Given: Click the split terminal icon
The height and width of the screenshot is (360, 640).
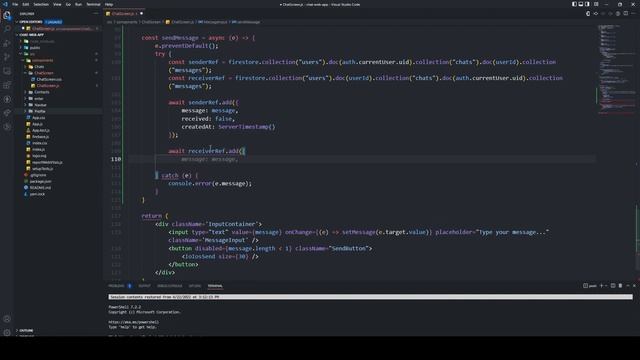Looking at the screenshot, I should click(613, 286).
